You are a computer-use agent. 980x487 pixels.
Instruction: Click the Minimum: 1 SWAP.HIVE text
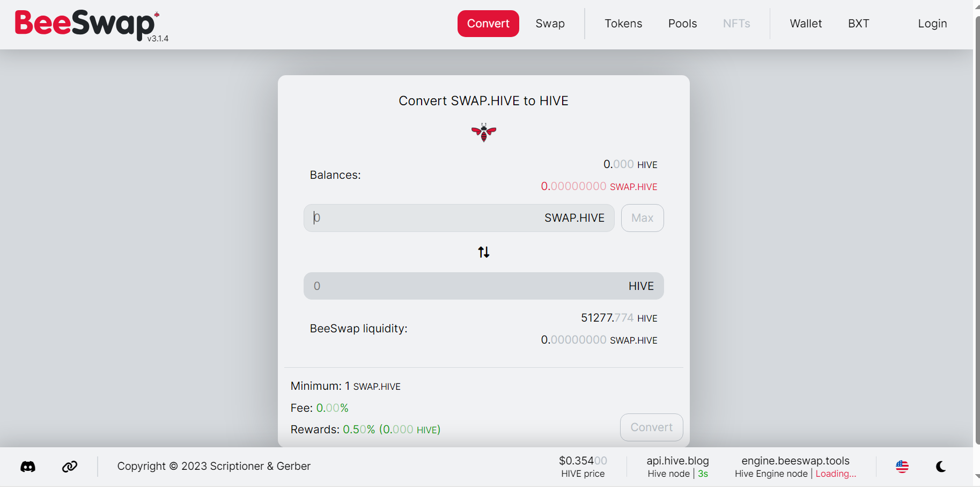345,386
